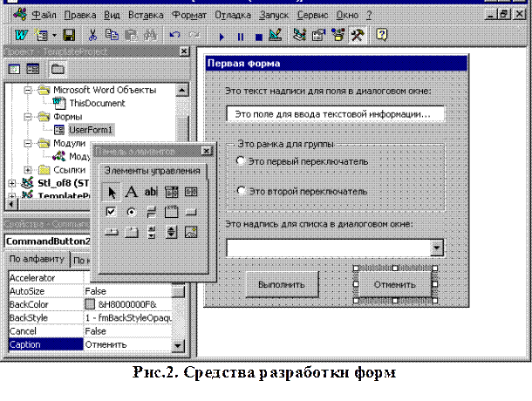Select the TextBox (abl) tool in the toolbox

pyautogui.click(x=151, y=192)
